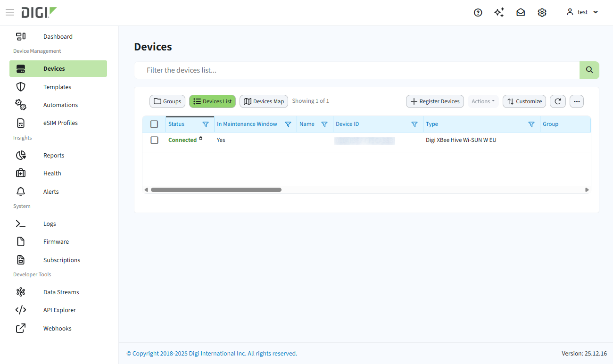View device Health status
The height and width of the screenshot is (364, 613).
(x=52, y=173)
